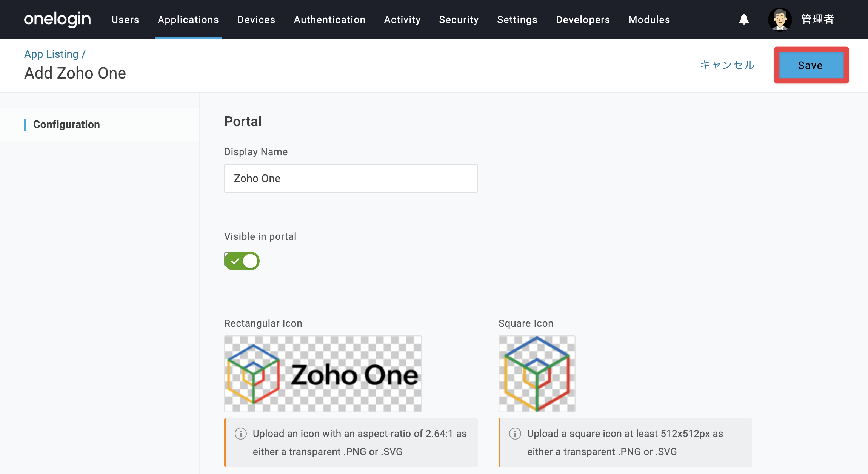Click the Save button

click(x=811, y=65)
